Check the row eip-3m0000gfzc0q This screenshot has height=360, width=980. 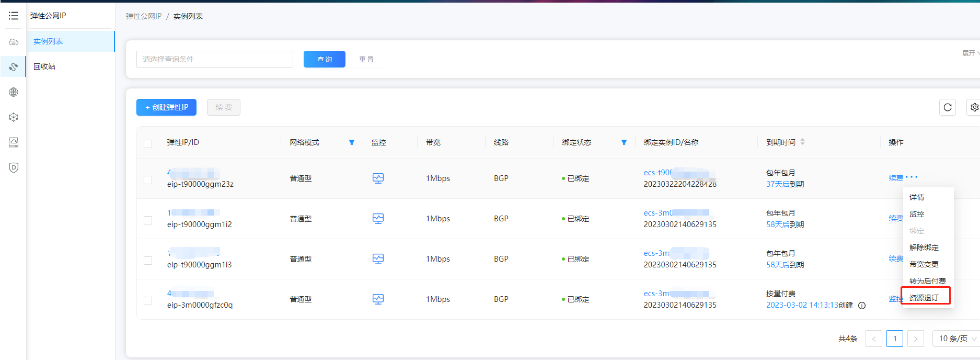pos(148,301)
